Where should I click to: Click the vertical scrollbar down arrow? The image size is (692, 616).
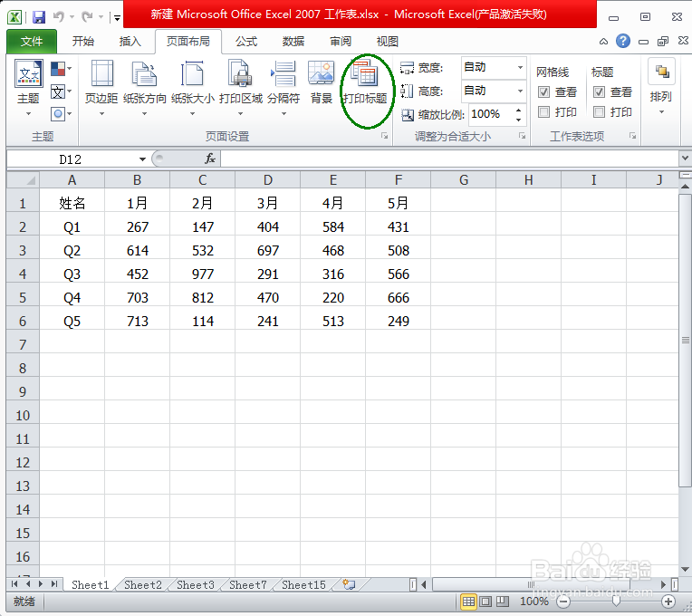(x=685, y=569)
